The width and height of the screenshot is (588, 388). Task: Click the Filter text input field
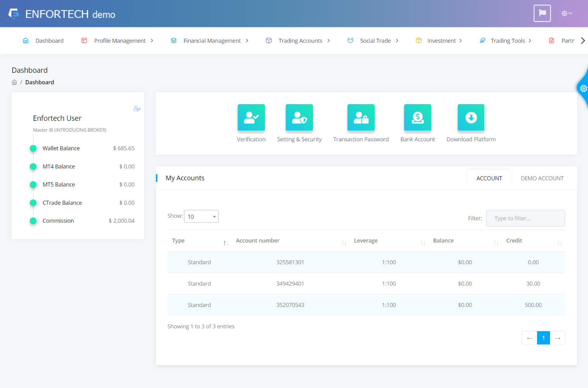(525, 218)
